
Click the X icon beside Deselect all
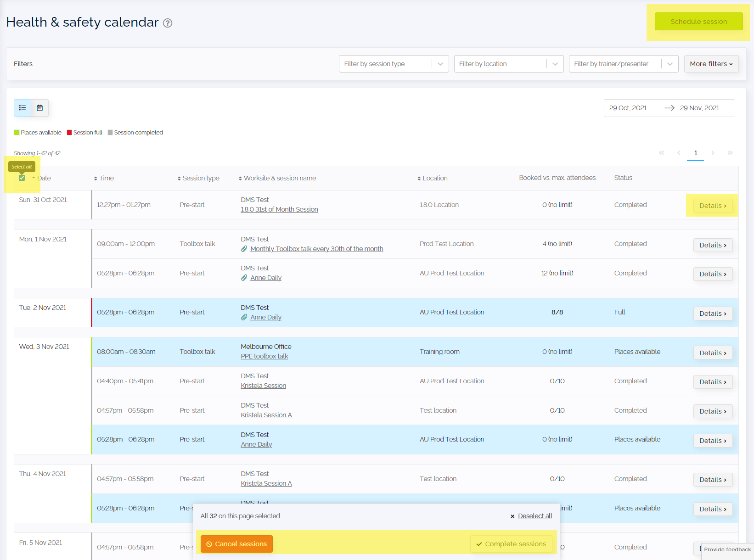[512, 516]
